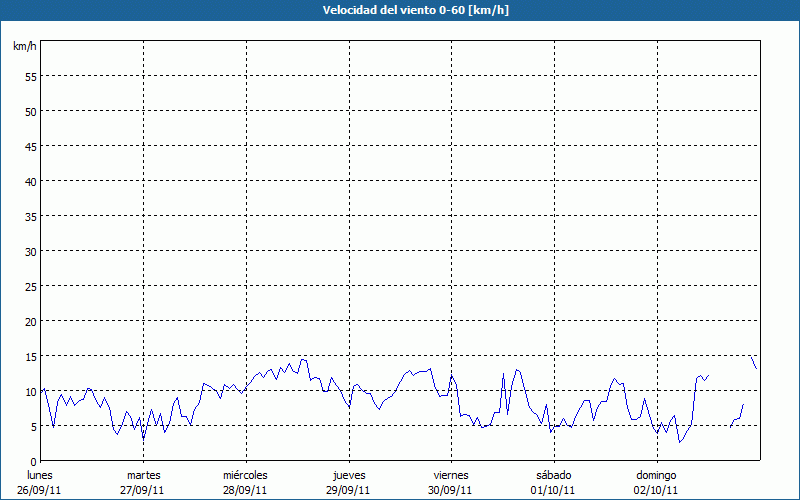The image size is (800, 500).
Task: Click the 35 value on the y-axis
Action: tap(31, 216)
